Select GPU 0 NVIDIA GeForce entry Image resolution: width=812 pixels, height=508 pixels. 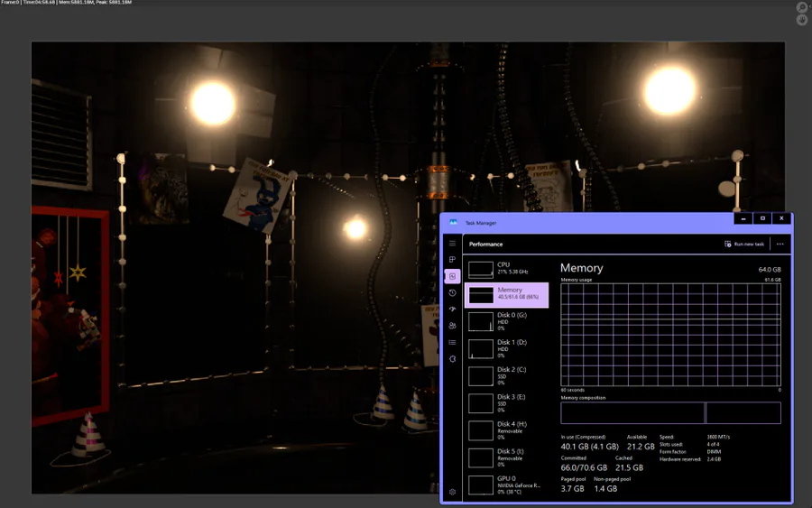[506, 485]
